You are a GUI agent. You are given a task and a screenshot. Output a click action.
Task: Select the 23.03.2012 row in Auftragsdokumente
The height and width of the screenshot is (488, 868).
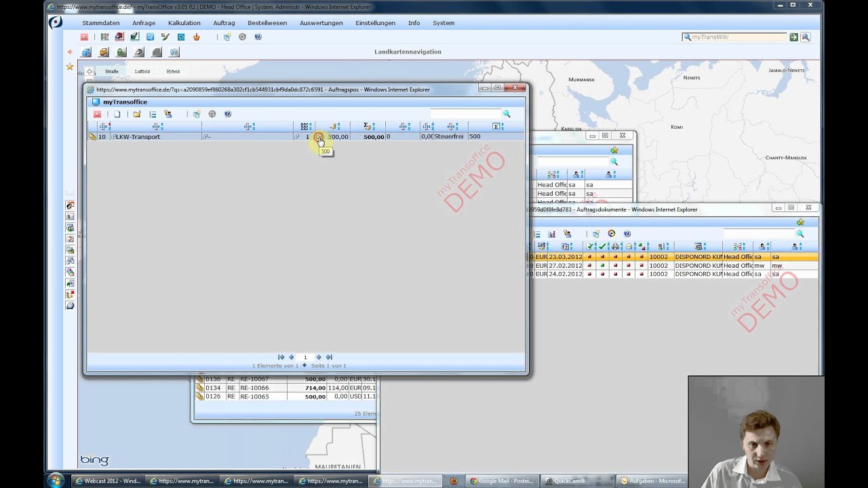click(x=673, y=257)
